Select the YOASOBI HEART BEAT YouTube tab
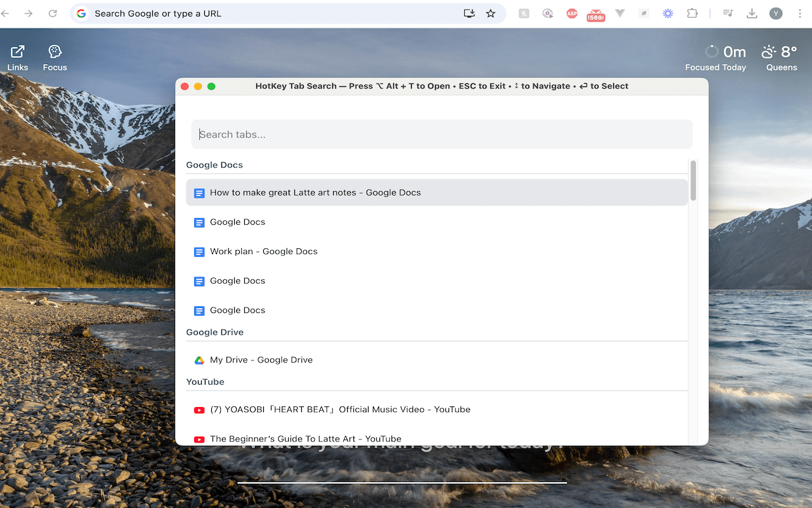Screen dimensions: 812x508 pyautogui.click(x=436, y=410)
